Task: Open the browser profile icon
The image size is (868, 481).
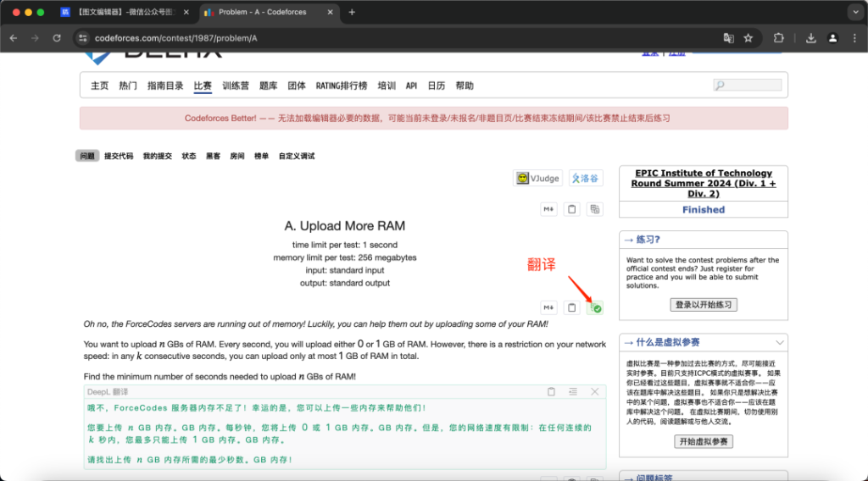Action: (x=832, y=38)
